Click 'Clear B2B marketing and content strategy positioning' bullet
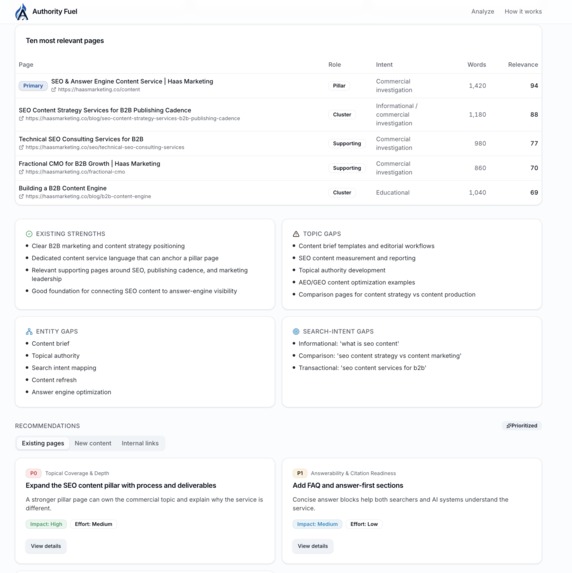This screenshot has height=573, width=572. tap(108, 246)
